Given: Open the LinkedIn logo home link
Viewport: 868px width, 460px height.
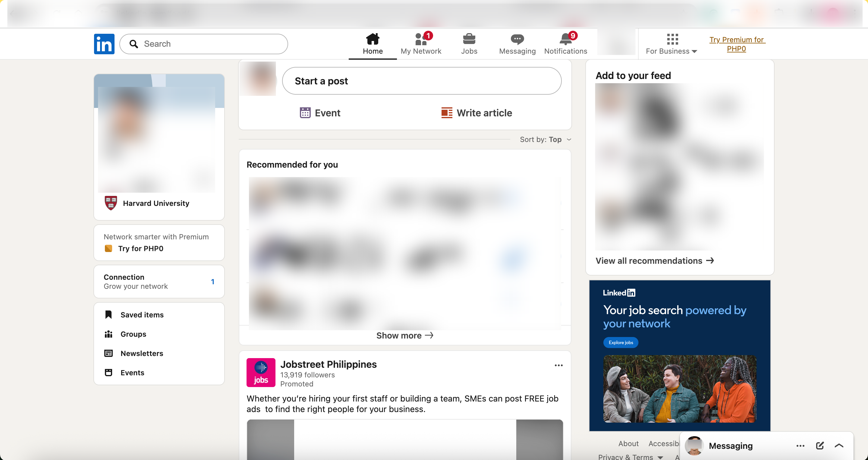Looking at the screenshot, I should (104, 44).
